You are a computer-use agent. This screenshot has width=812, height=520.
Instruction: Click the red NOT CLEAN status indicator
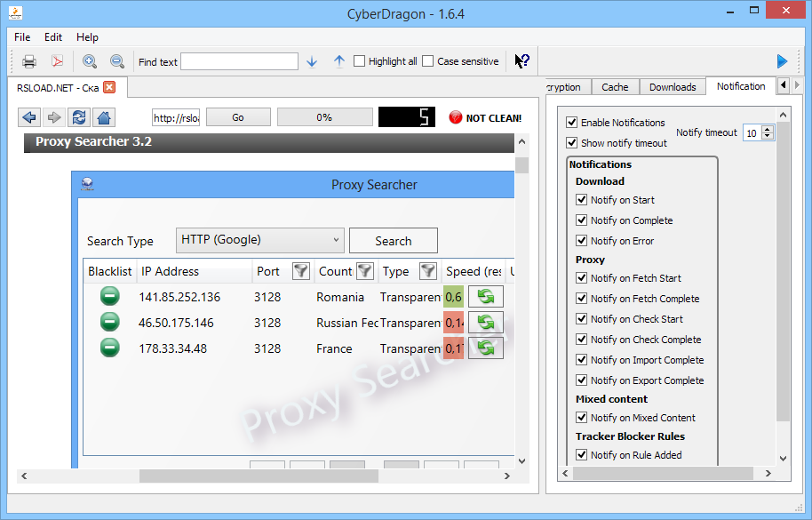(x=456, y=117)
